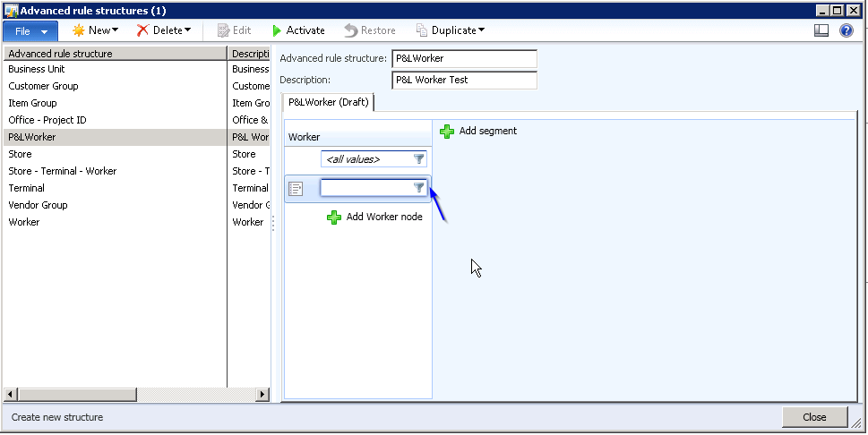868x435 pixels.
Task: Expand the Delete dropdown menu
Action: click(x=164, y=30)
